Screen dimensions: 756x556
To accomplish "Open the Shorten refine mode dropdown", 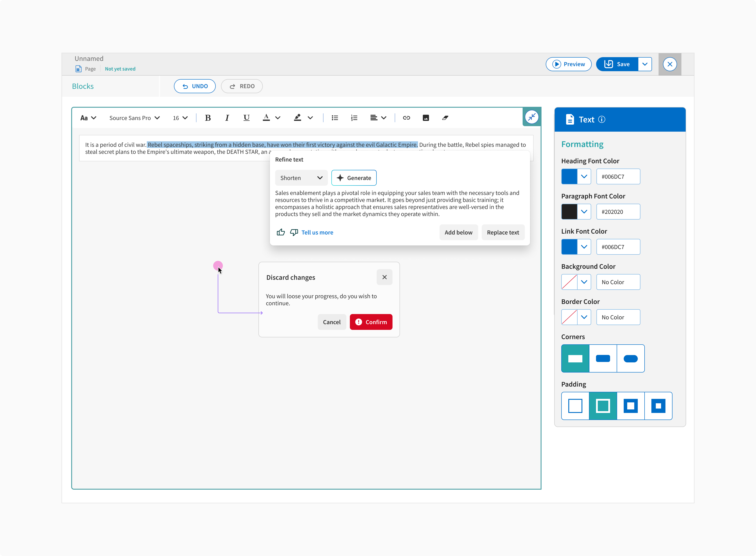I will point(301,178).
